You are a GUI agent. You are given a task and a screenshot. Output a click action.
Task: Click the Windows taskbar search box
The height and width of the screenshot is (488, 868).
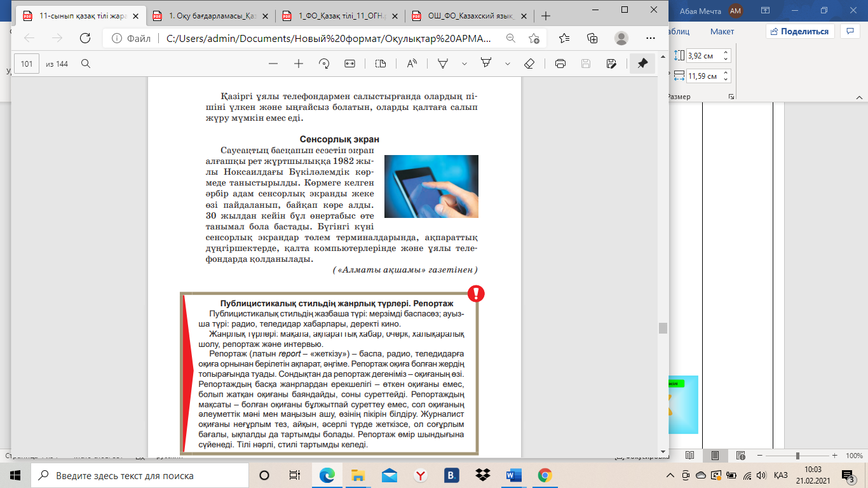point(139,475)
